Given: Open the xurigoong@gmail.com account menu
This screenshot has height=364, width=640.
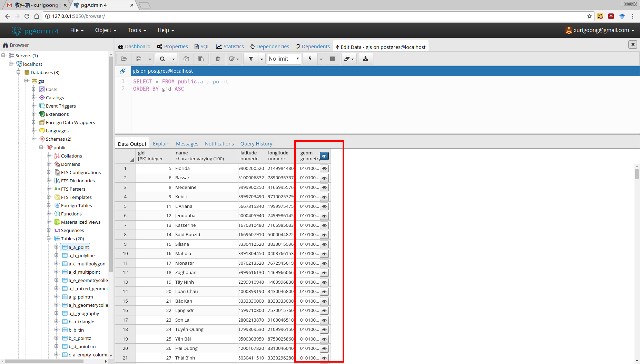Looking at the screenshot, I should pos(600,30).
